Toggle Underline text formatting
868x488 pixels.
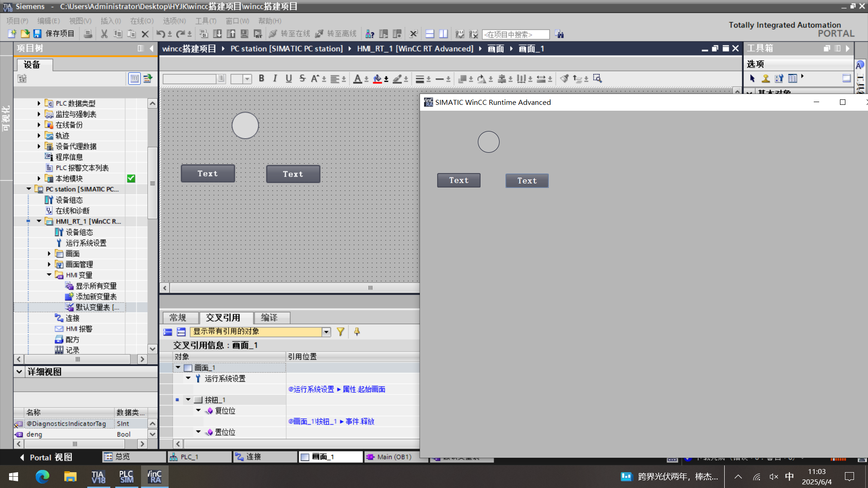pos(288,79)
